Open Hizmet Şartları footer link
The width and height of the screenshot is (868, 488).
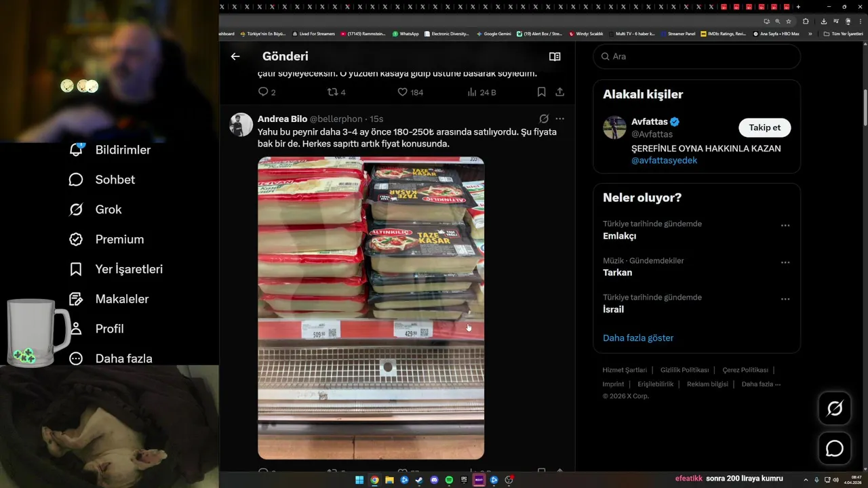[x=625, y=370]
